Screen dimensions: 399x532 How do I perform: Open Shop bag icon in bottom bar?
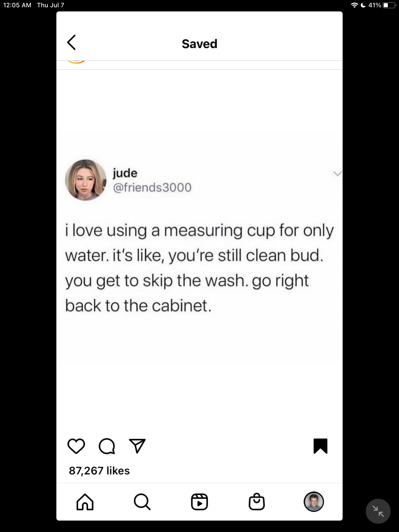(257, 502)
